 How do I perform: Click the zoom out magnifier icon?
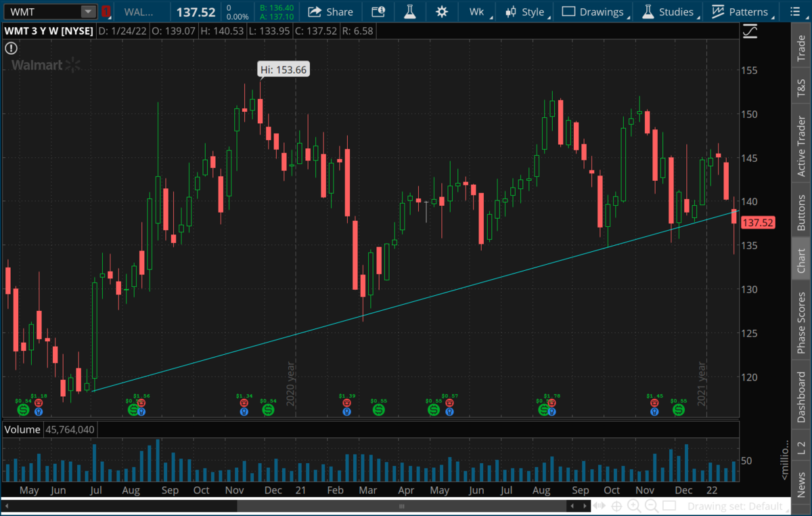652,506
